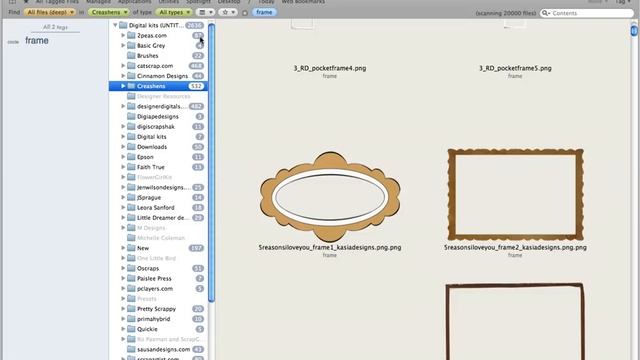Screen dimensions: 640x360
Task: Expand the Paislee Press folder
Action: pyautogui.click(x=123, y=278)
